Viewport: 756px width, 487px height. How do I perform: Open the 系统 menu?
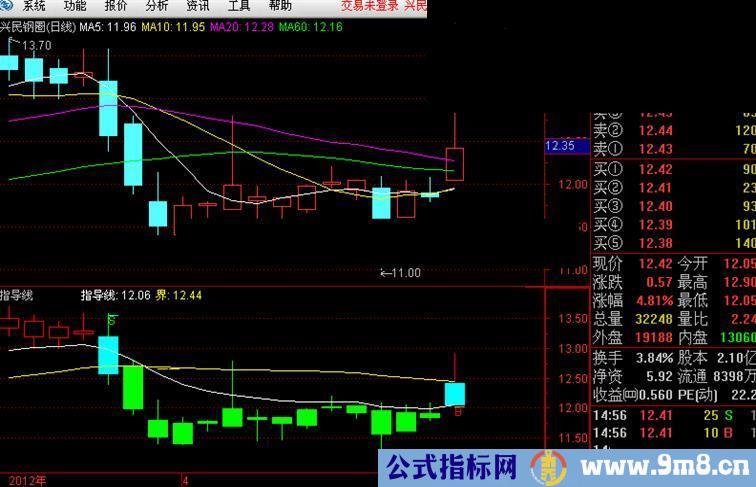pos(34,6)
